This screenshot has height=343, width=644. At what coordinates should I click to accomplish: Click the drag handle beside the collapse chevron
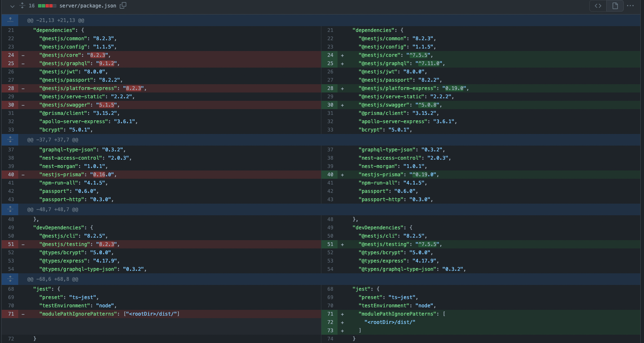tap(22, 6)
